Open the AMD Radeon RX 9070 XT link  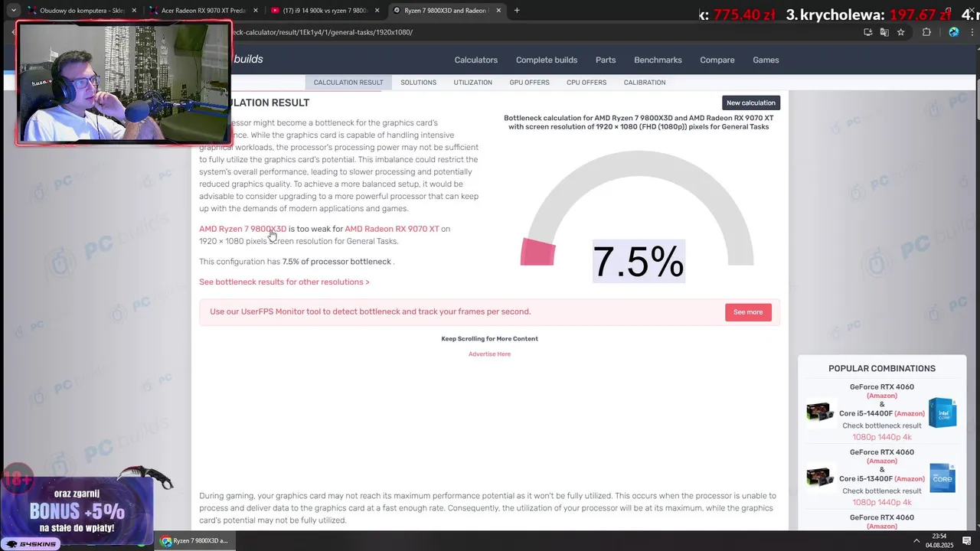[x=392, y=229]
